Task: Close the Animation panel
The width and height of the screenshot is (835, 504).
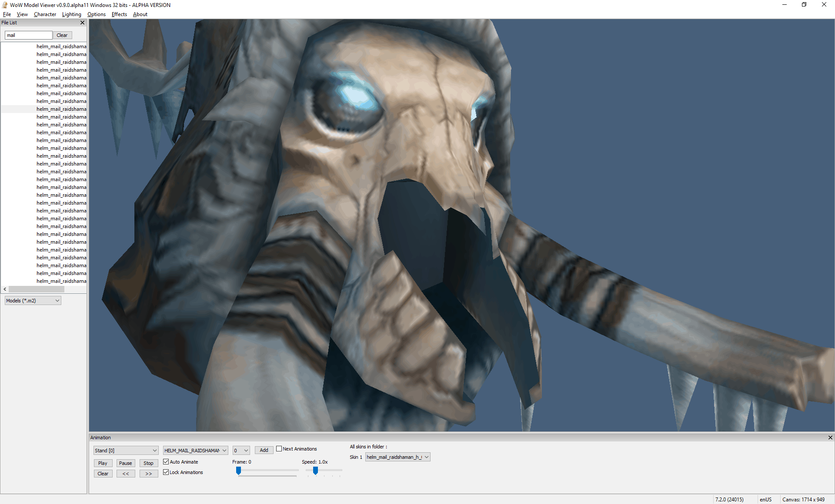Action: pos(830,438)
